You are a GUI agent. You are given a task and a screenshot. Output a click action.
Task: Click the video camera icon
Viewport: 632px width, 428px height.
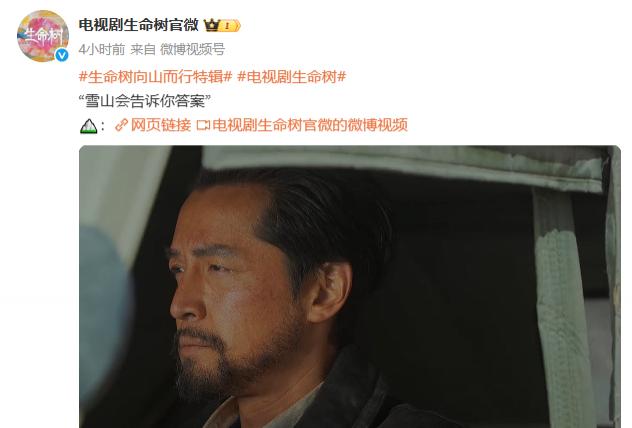tap(203, 125)
